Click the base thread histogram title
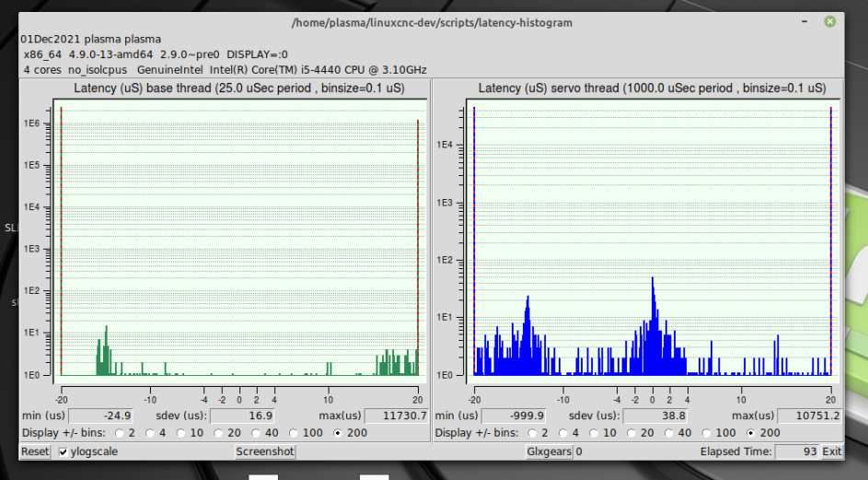 (239, 88)
